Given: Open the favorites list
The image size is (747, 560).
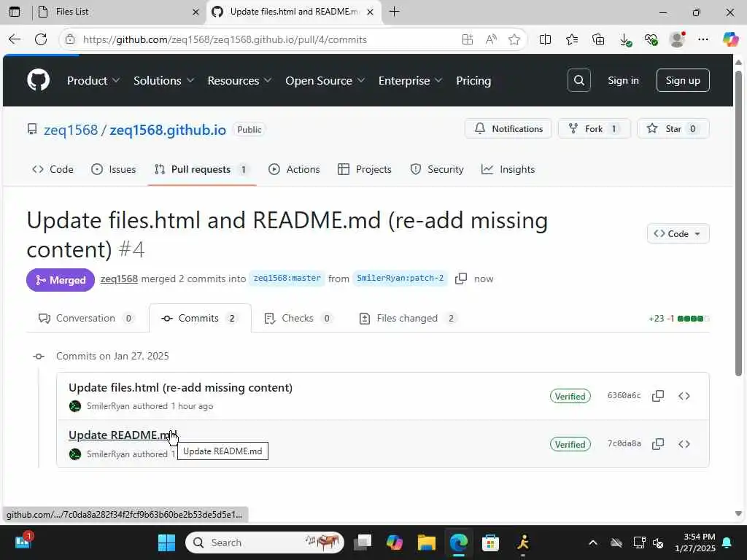Looking at the screenshot, I should point(572,39).
